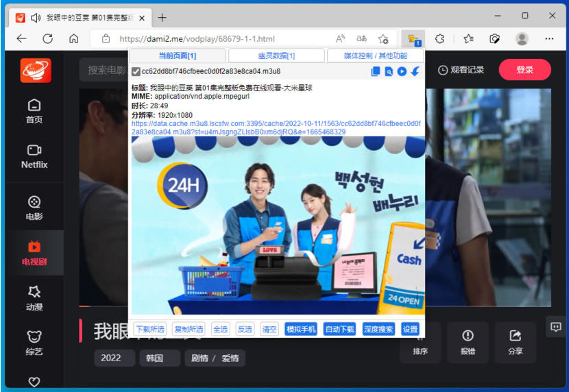Open 报错 error report icon
This screenshot has height=392, width=569.
(x=468, y=342)
